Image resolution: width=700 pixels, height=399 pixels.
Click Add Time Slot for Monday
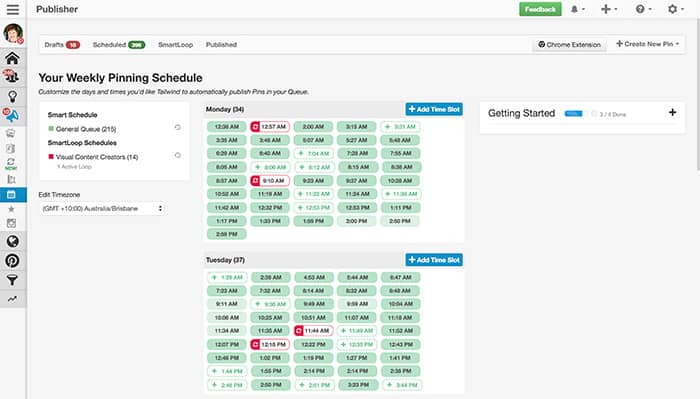[x=434, y=109]
